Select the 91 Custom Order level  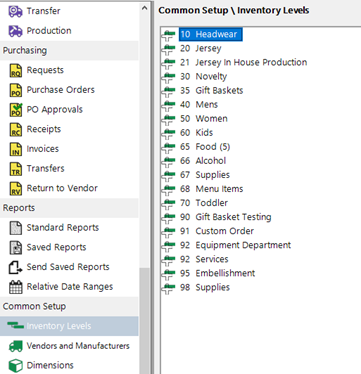217,231
